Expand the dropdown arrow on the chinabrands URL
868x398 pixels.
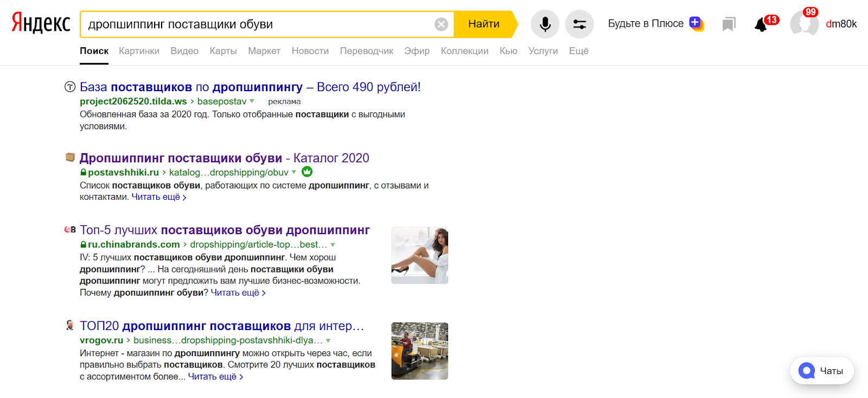(333, 245)
